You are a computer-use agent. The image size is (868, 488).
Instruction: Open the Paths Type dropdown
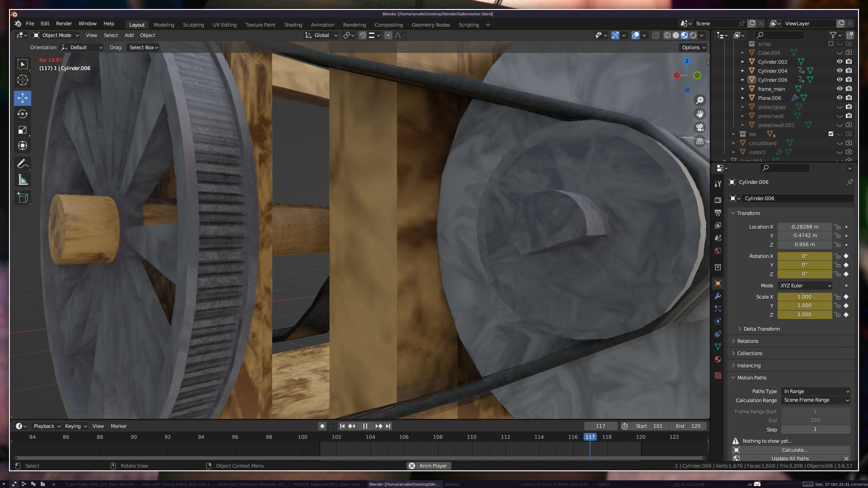pyautogui.click(x=816, y=391)
